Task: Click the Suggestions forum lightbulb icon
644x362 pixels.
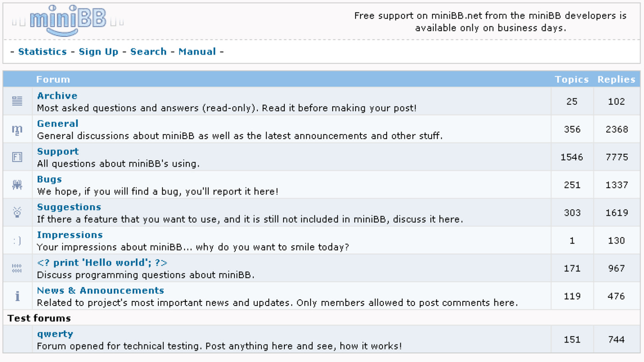Action: pyautogui.click(x=17, y=213)
